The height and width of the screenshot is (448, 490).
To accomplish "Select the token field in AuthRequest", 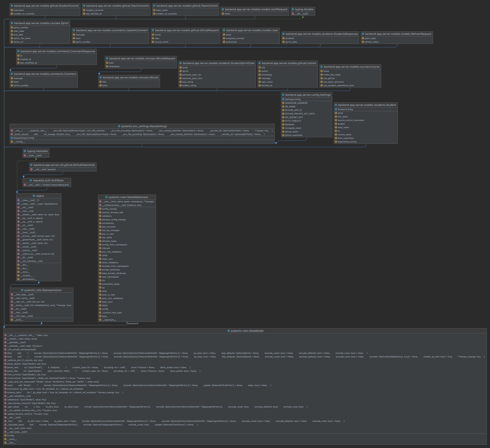I will point(228,14).
